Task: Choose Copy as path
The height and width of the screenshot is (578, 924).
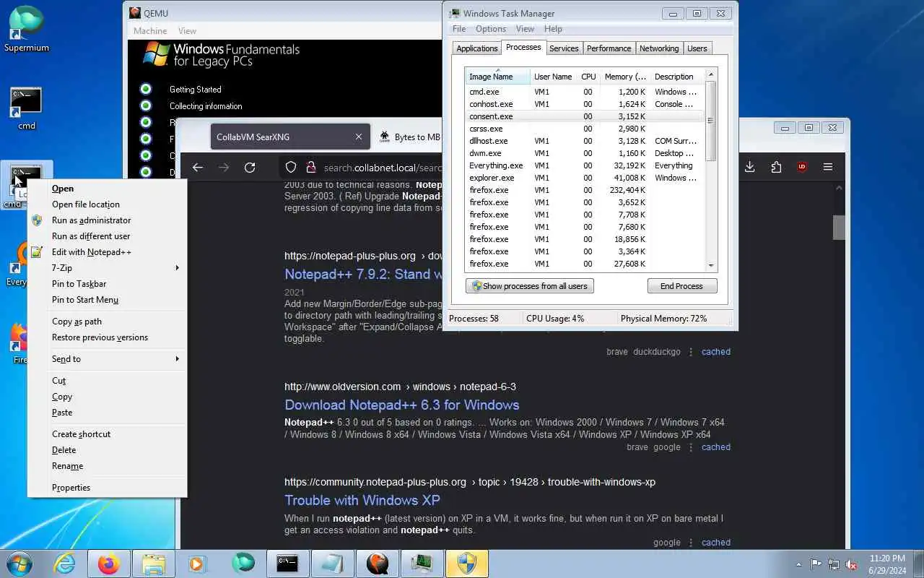Action: 107,322
